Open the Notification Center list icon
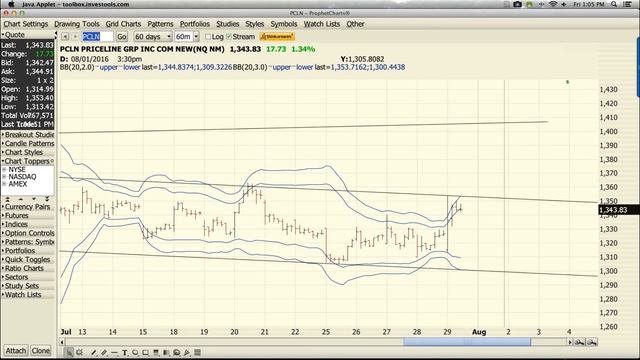The height and width of the screenshot is (360, 640). pos(627,4)
